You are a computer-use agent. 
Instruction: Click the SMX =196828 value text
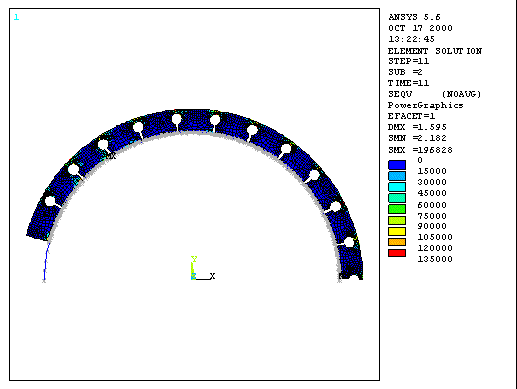click(x=420, y=150)
